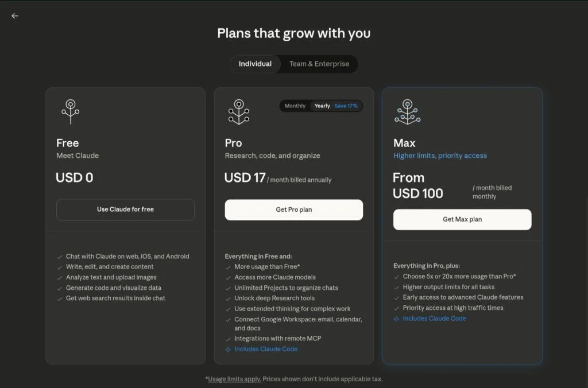The width and height of the screenshot is (588, 388).
Task: Click the Max plan tree icon
Action: point(408,112)
